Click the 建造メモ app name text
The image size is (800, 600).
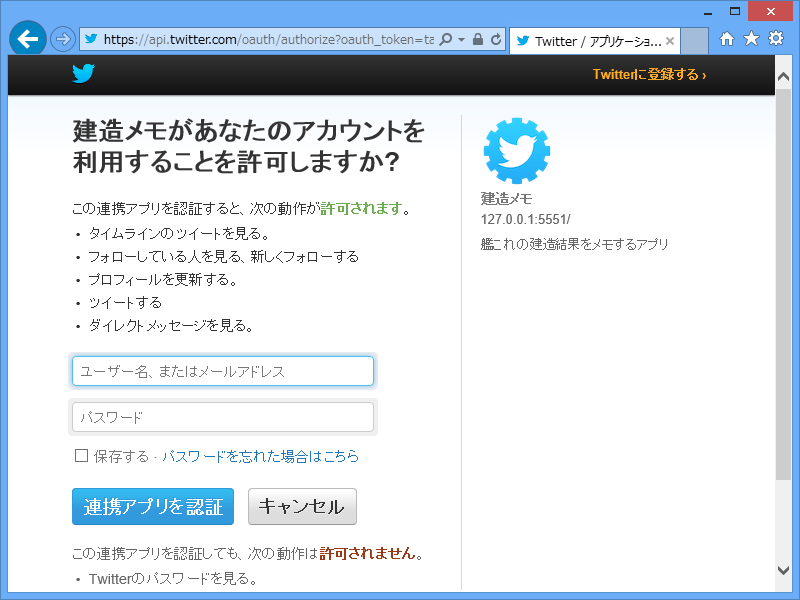point(506,198)
